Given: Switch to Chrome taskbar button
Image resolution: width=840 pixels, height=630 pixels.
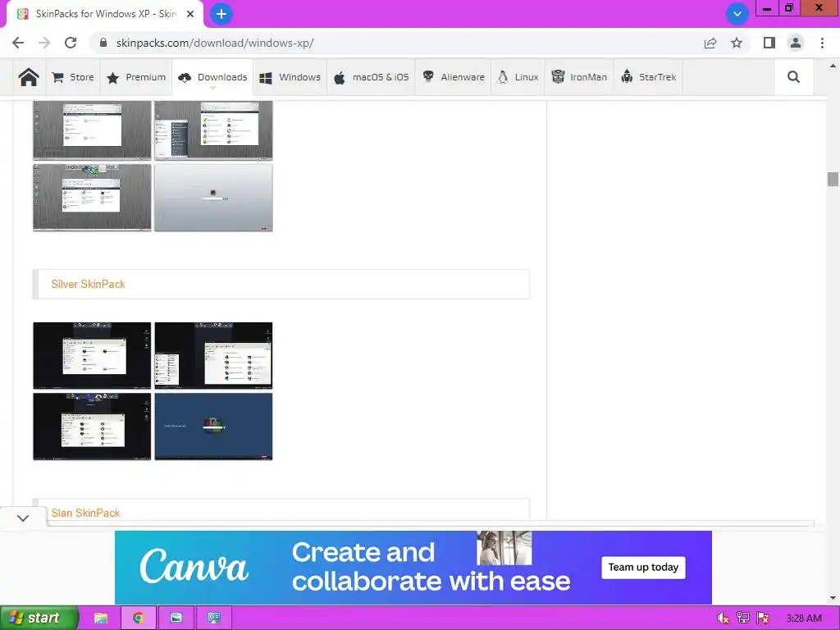Looking at the screenshot, I should pyautogui.click(x=138, y=618).
